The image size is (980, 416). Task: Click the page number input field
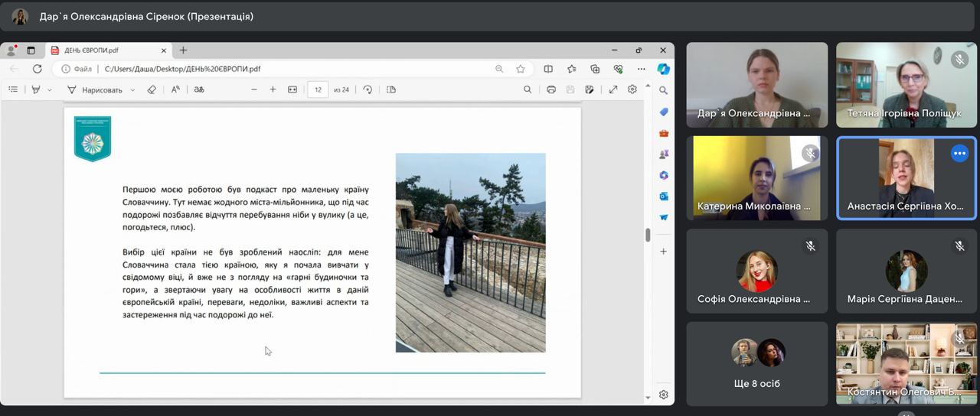(318, 89)
